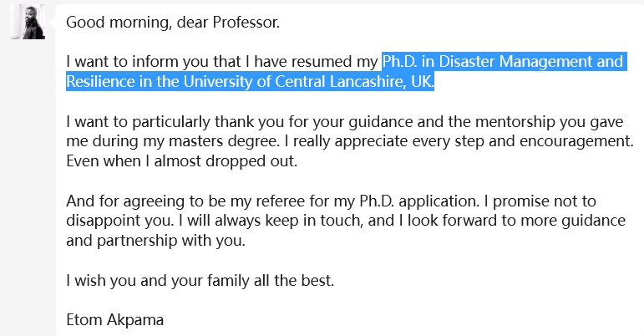
Task: Click the highlighted 'Ph.D. in Disaster Management and' text
Action: click(503, 62)
